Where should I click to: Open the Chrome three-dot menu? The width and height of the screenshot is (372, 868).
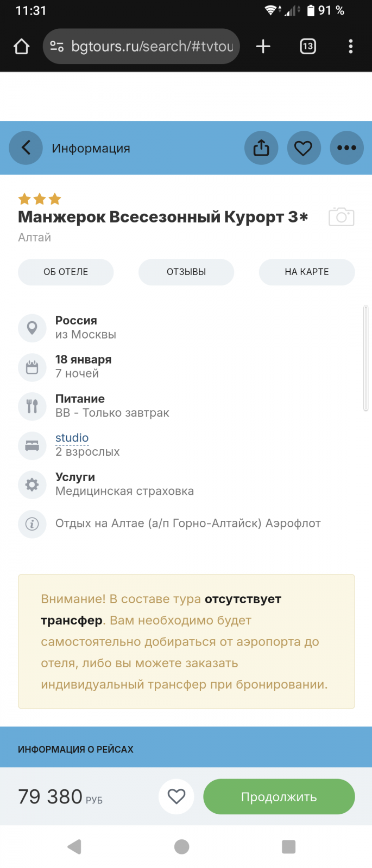coord(351,46)
